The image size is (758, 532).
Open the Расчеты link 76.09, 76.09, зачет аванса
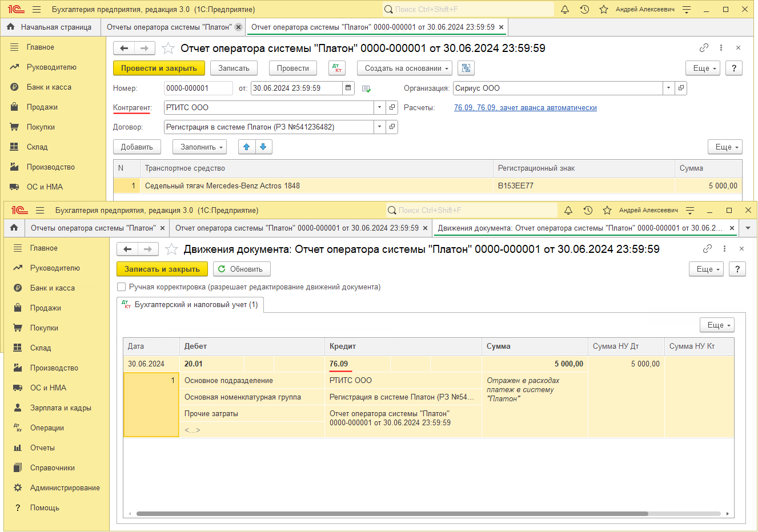pyautogui.click(x=526, y=107)
